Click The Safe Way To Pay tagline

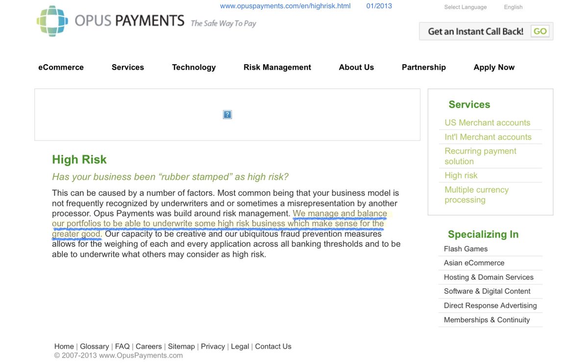[x=223, y=24]
